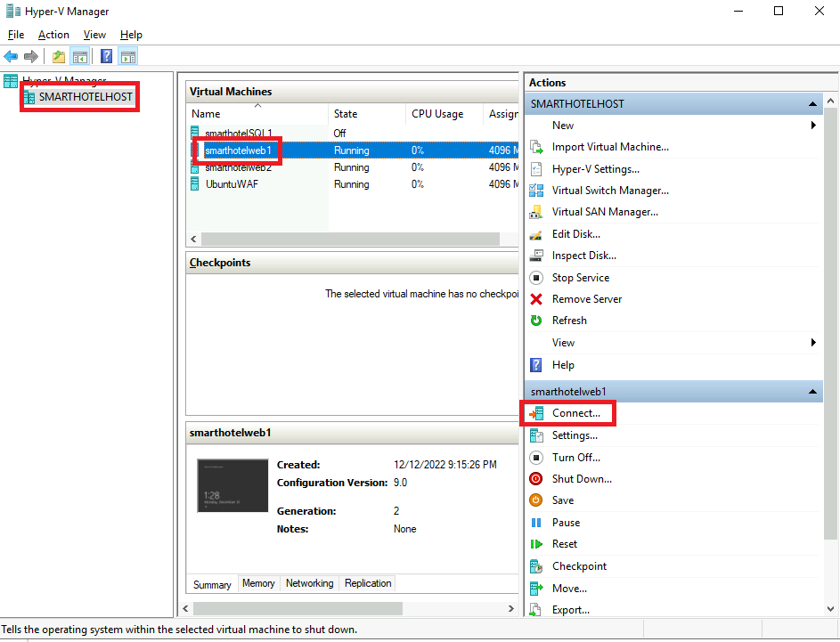Toggle the Show/Hide Console Tree toolbar icon

click(80, 56)
